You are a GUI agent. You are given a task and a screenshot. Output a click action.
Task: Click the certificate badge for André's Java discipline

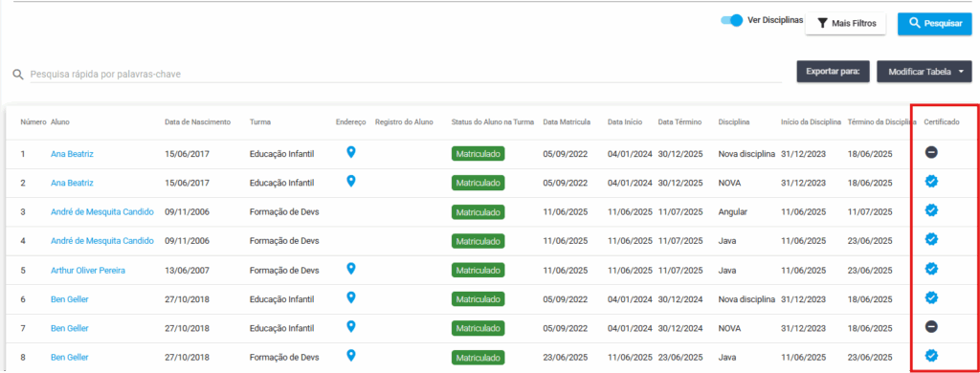pos(931,239)
